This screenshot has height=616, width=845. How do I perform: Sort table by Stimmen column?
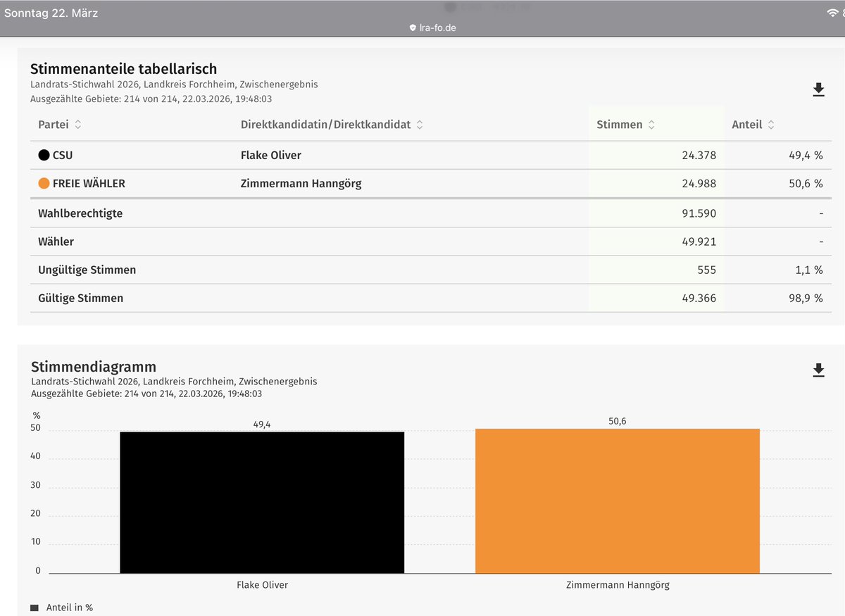(626, 125)
